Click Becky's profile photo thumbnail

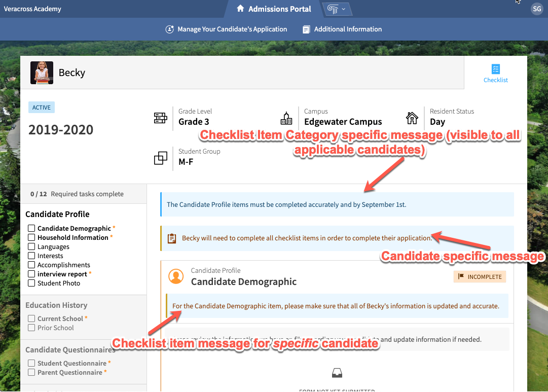click(x=41, y=73)
